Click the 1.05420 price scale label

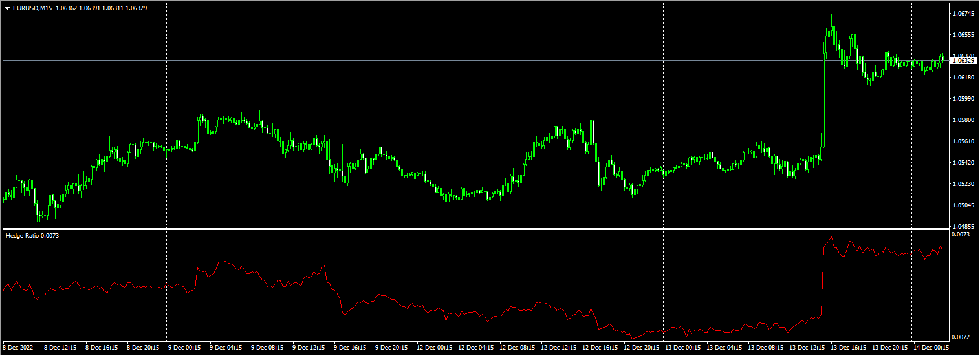[x=964, y=162]
